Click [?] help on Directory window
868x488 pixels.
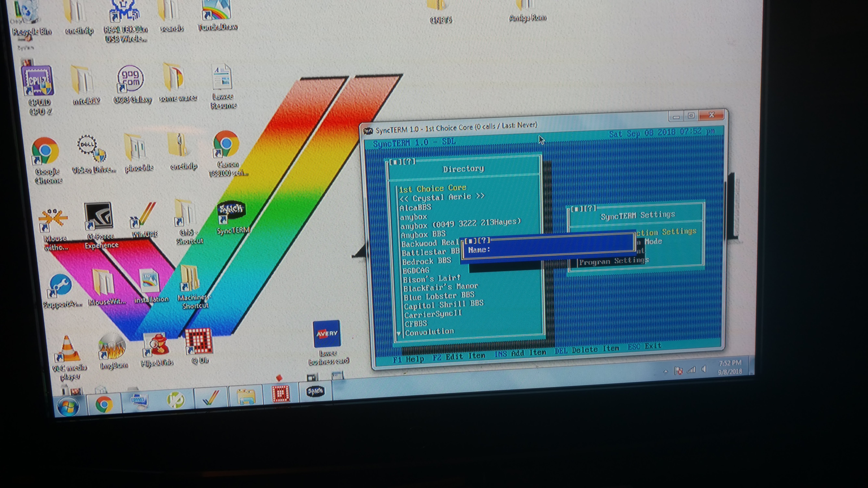coord(409,162)
